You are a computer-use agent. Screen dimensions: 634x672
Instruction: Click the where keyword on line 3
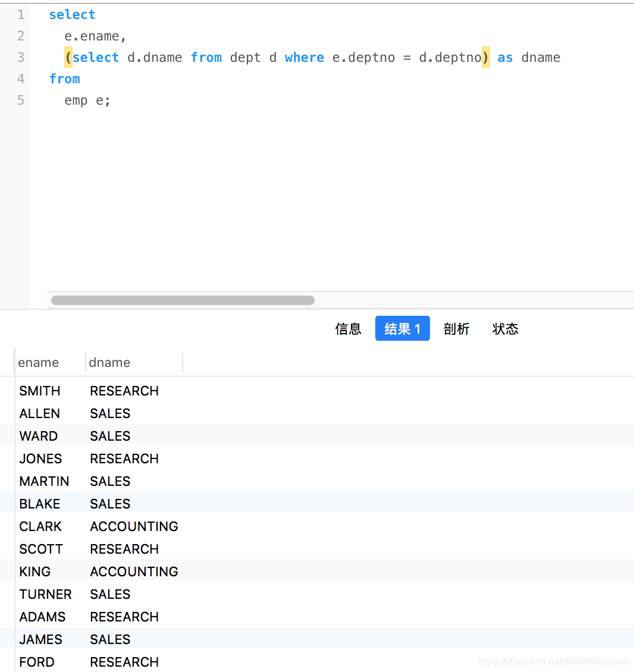305,58
